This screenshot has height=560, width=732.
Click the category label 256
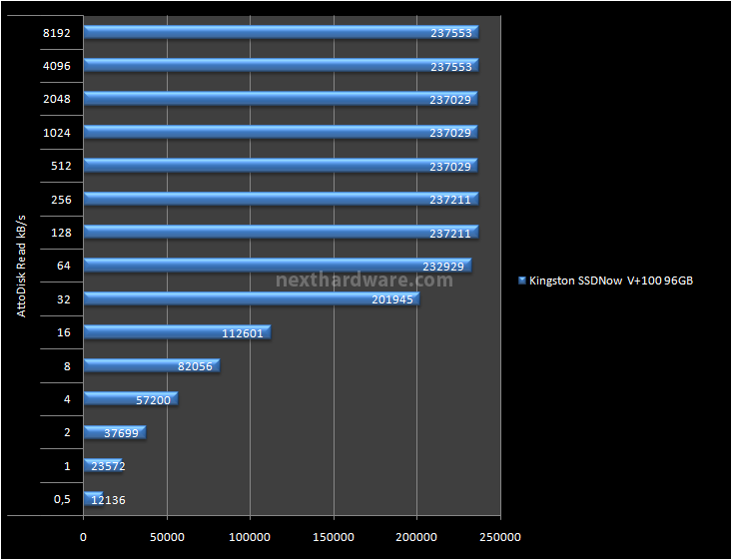(61, 200)
